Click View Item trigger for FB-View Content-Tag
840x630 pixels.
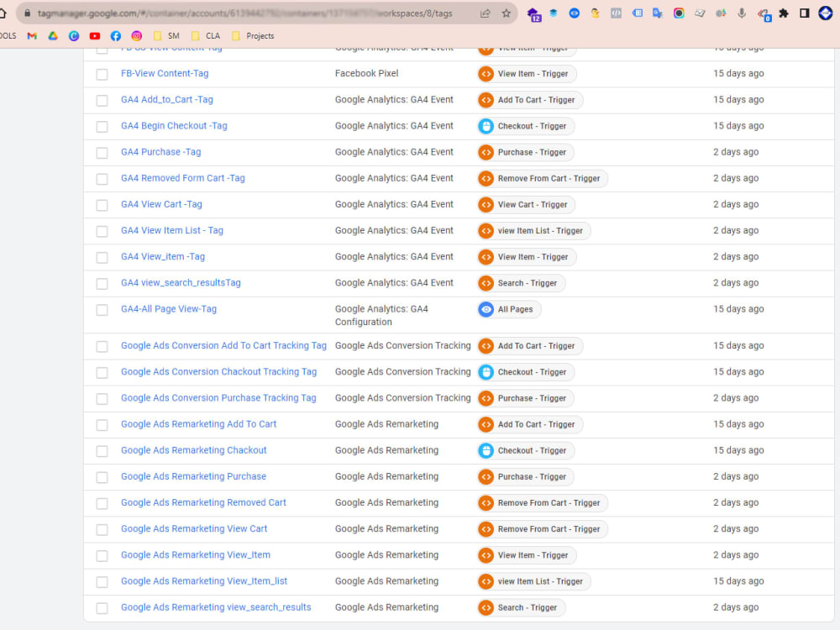pyautogui.click(x=527, y=73)
